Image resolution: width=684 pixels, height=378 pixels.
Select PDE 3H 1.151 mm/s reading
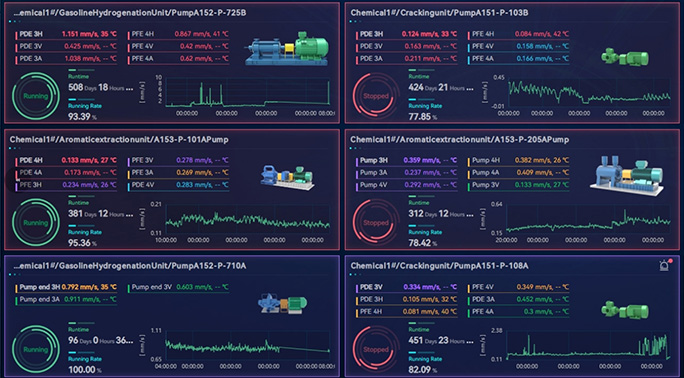(67, 34)
